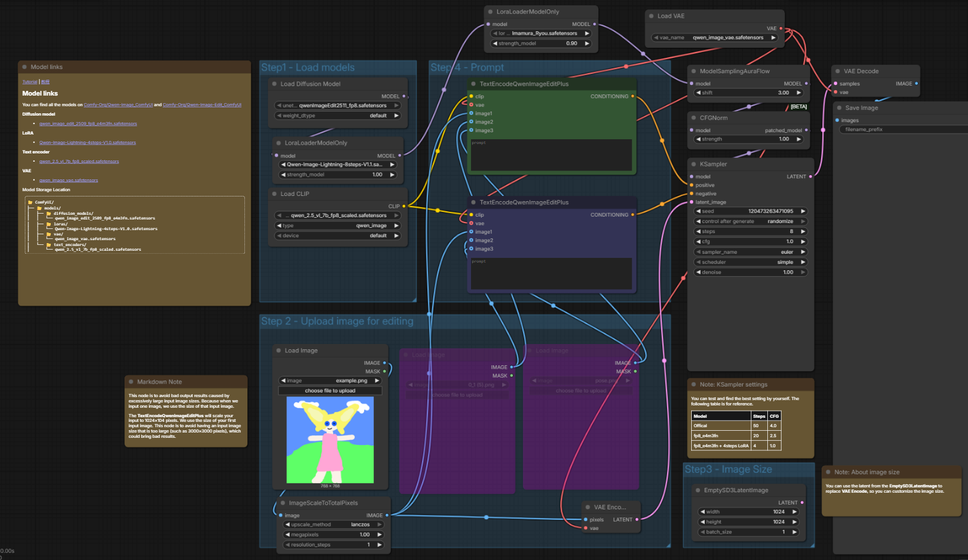Click the "Step3 - Image Size" group title
Screen dimensions: 968x560
pyautogui.click(x=728, y=470)
